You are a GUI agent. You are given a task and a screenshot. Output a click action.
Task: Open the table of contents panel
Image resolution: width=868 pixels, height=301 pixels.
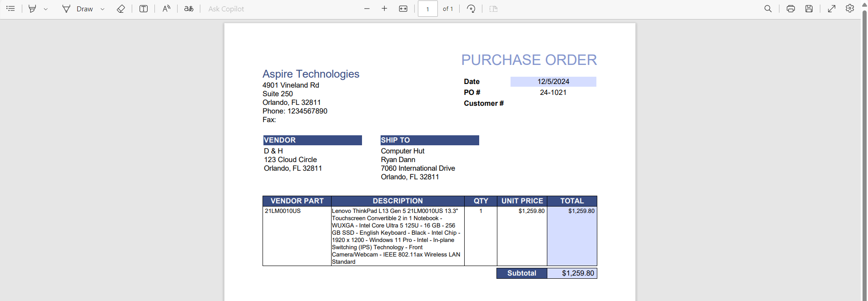coord(10,9)
